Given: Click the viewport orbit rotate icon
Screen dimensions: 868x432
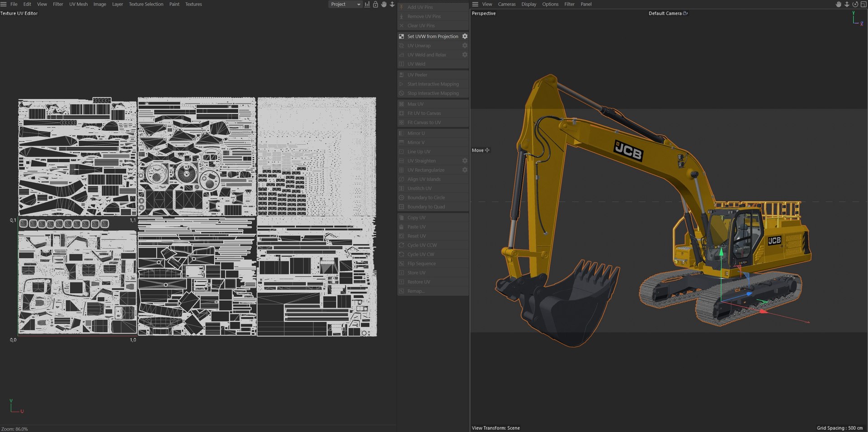Looking at the screenshot, I should coord(855,4).
